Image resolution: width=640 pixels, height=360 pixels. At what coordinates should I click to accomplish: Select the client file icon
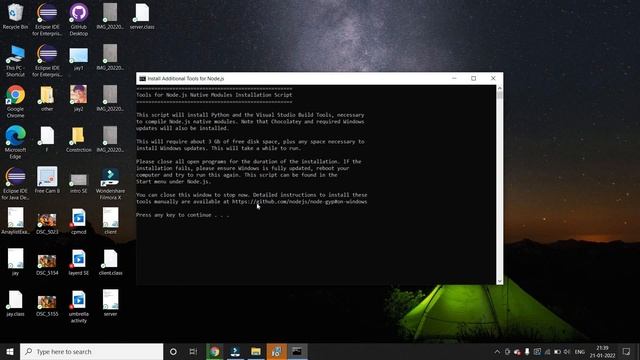pyautogui.click(x=110, y=221)
